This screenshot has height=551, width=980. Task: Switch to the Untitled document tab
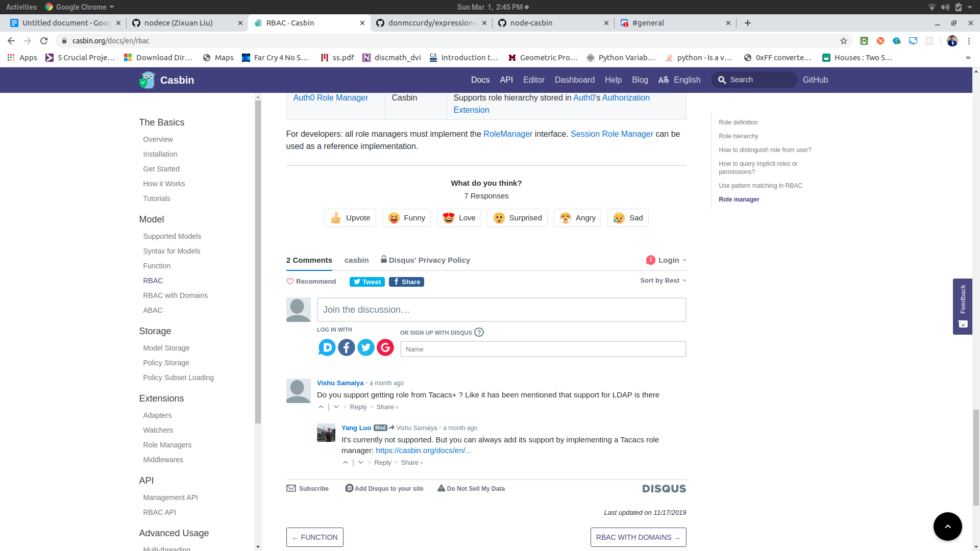[x=65, y=23]
